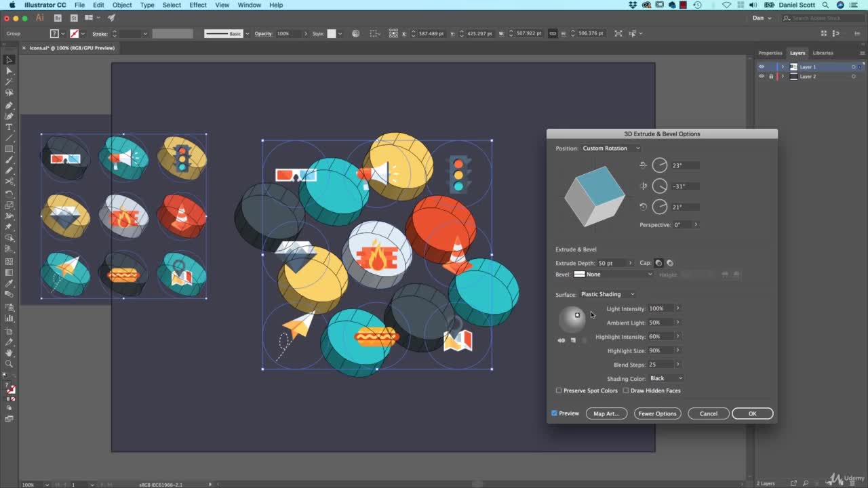
Task: Select the Scissors tool
Action: [9, 182]
